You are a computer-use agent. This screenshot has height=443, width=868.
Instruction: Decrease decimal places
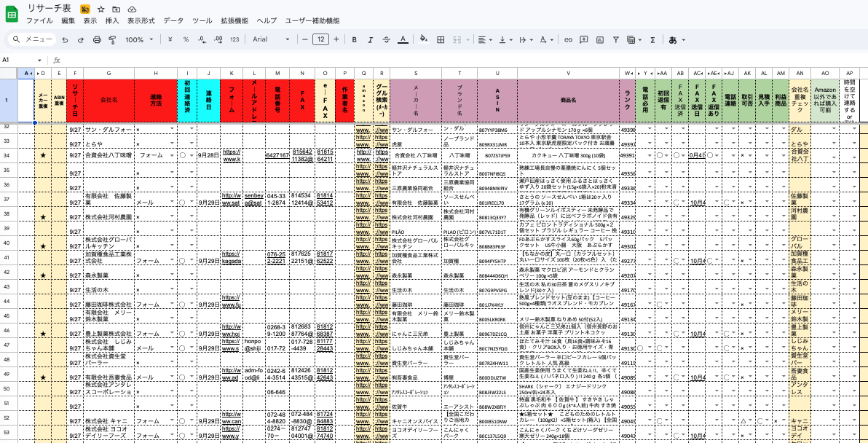(x=202, y=40)
